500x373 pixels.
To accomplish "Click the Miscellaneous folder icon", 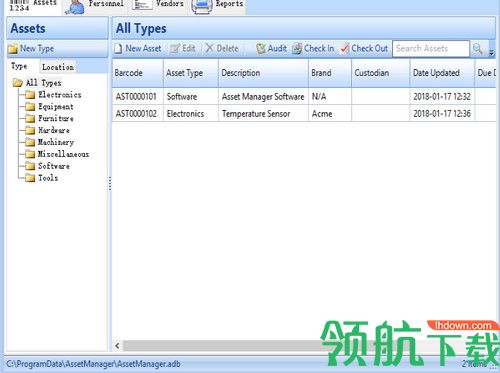I will click(x=30, y=154).
